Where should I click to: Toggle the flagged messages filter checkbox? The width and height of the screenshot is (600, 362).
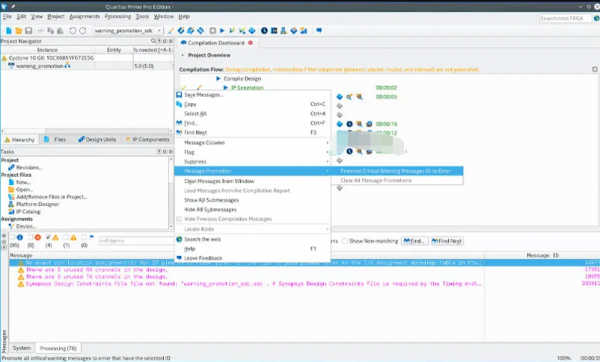(84, 237)
